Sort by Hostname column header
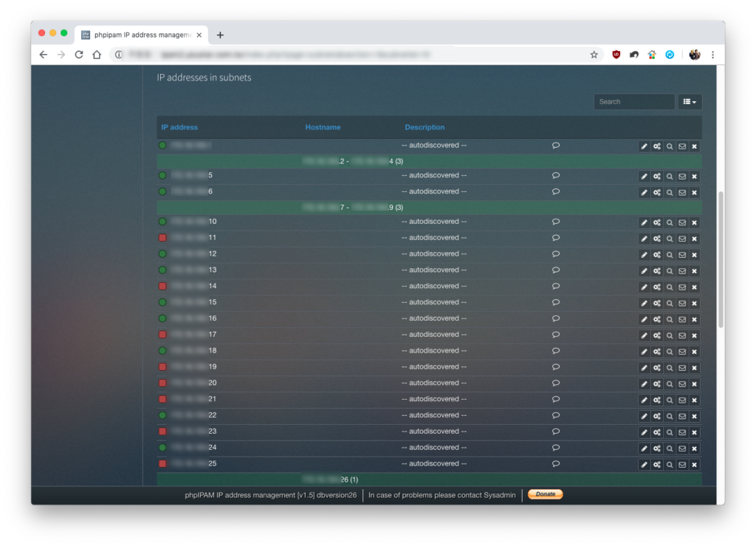This screenshot has width=756, height=546. [x=323, y=127]
